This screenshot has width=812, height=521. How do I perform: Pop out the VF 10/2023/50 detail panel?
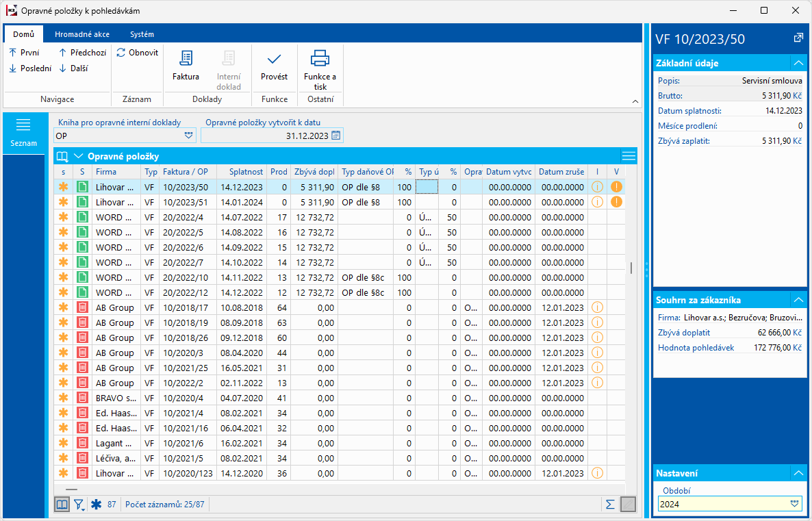click(798, 38)
